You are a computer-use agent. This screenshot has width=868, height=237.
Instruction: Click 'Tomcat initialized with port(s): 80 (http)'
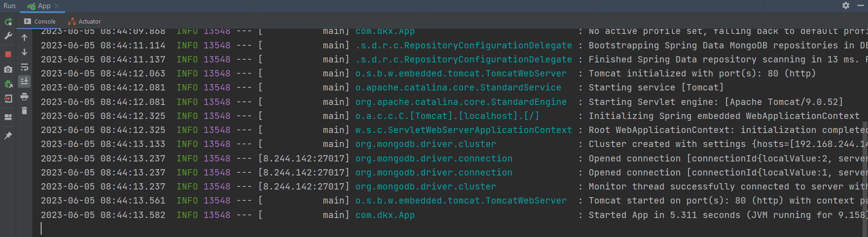click(702, 73)
